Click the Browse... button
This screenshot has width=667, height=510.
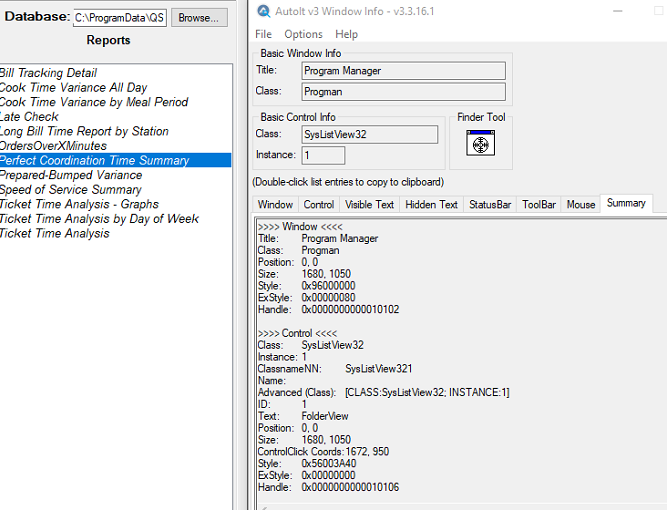[x=199, y=18]
